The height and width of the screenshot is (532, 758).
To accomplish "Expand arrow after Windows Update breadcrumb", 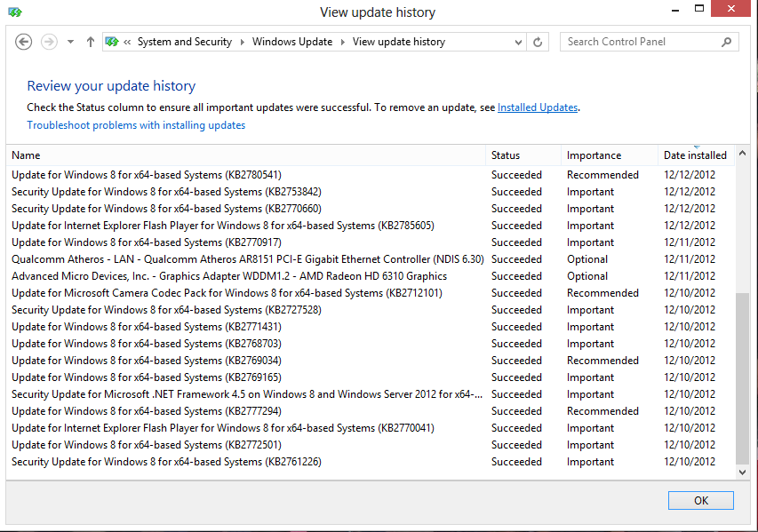I will click(343, 42).
